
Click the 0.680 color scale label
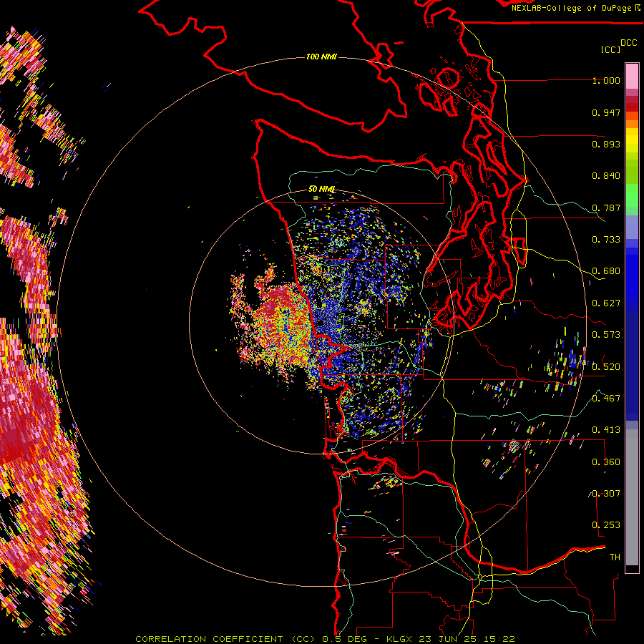pyautogui.click(x=606, y=271)
